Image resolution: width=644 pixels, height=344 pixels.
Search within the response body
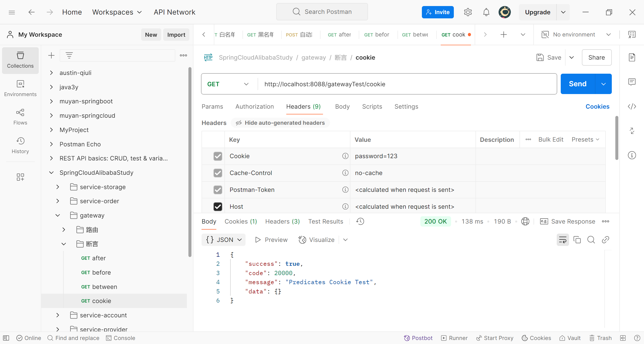click(x=591, y=240)
